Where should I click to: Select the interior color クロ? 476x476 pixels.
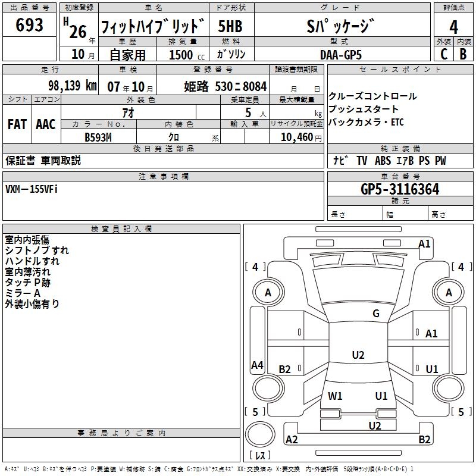click(x=174, y=137)
